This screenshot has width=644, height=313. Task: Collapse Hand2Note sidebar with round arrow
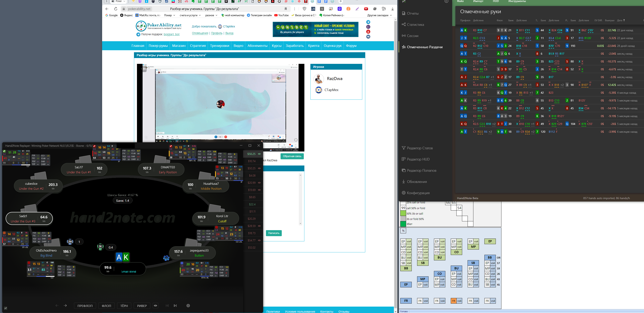447,1
